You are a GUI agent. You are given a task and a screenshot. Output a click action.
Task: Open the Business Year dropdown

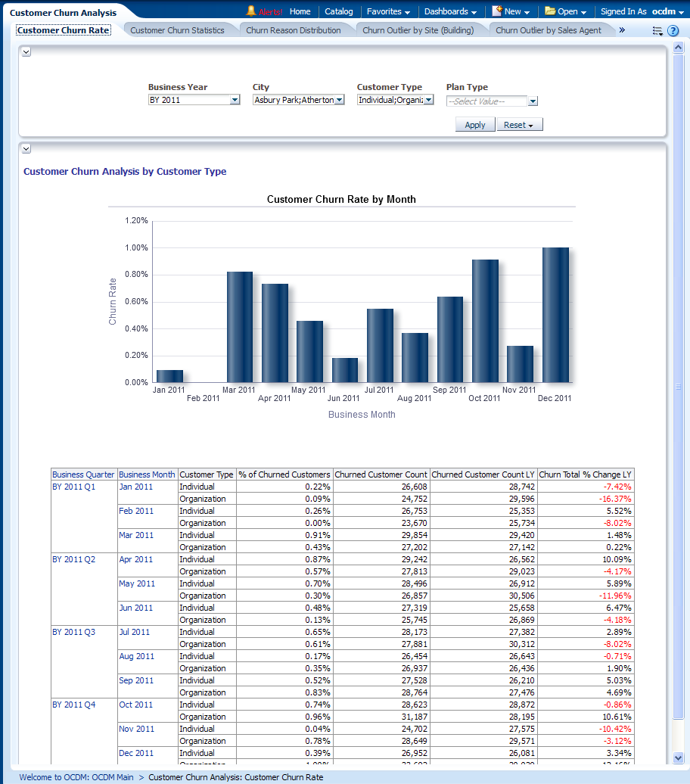point(235,100)
